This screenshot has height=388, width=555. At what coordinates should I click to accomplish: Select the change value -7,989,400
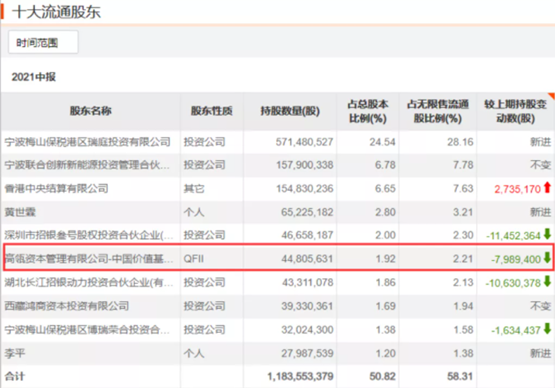click(x=516, y=259)
